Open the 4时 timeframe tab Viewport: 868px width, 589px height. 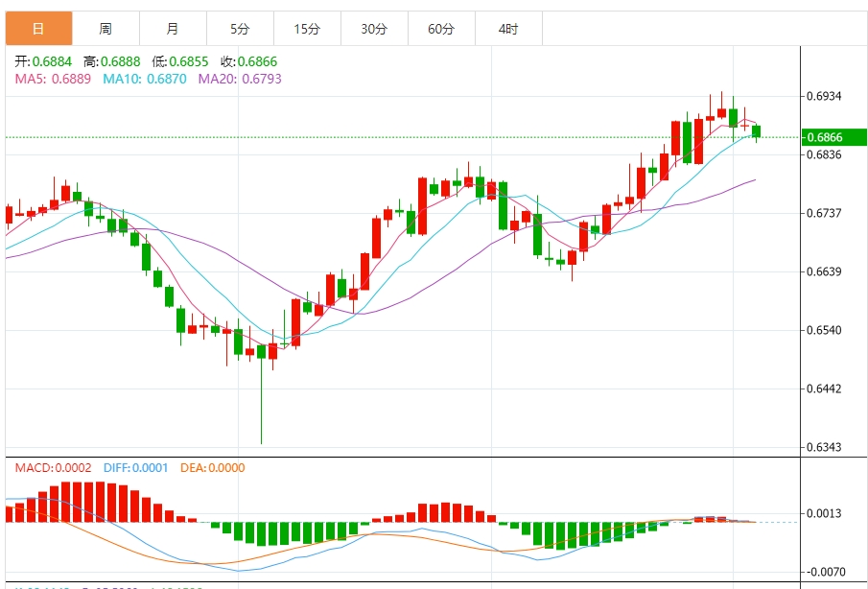pyautogui.click(x=508, y=29)
